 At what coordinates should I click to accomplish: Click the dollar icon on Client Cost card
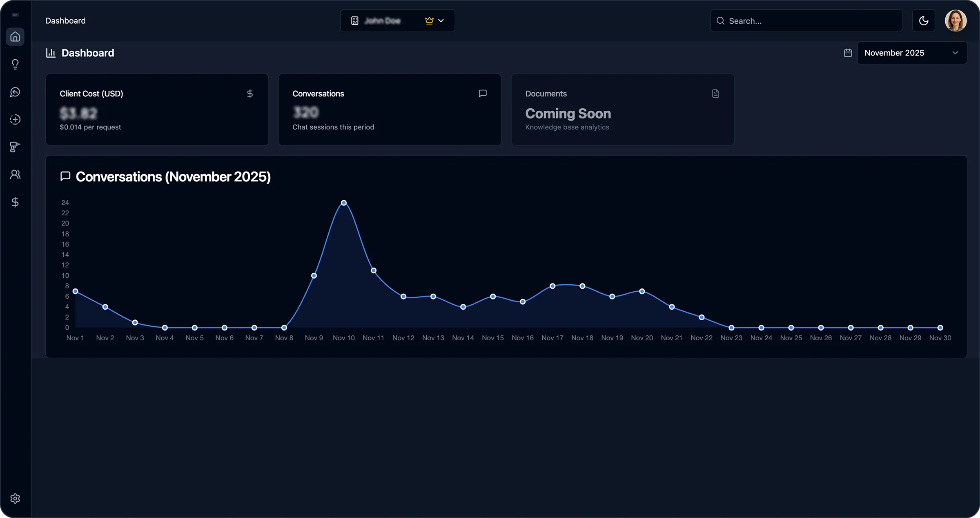pyautogui.click(x=250, y=93)
